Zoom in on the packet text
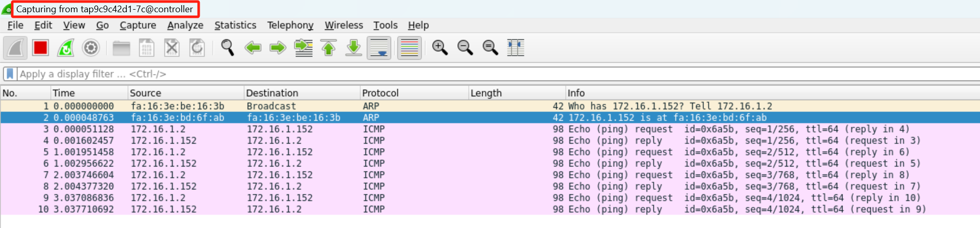This screenshot has width=980, height=228. point(440,48)
